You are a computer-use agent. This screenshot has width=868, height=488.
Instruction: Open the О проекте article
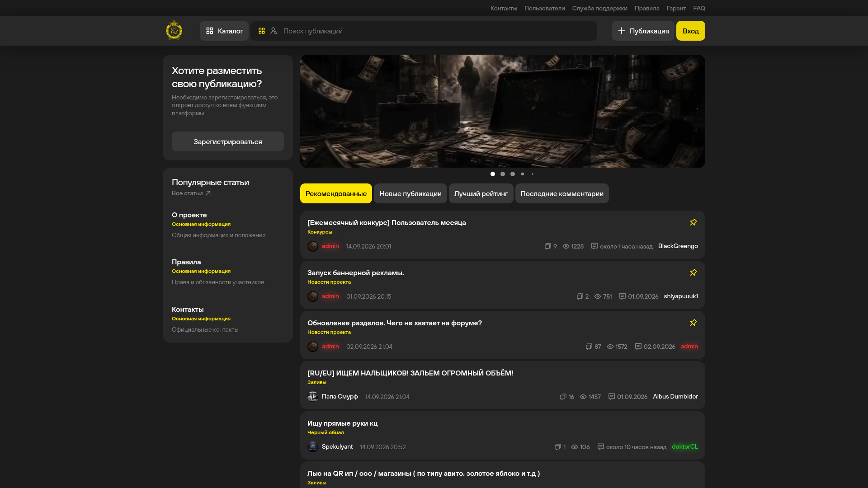coord(189,215)
